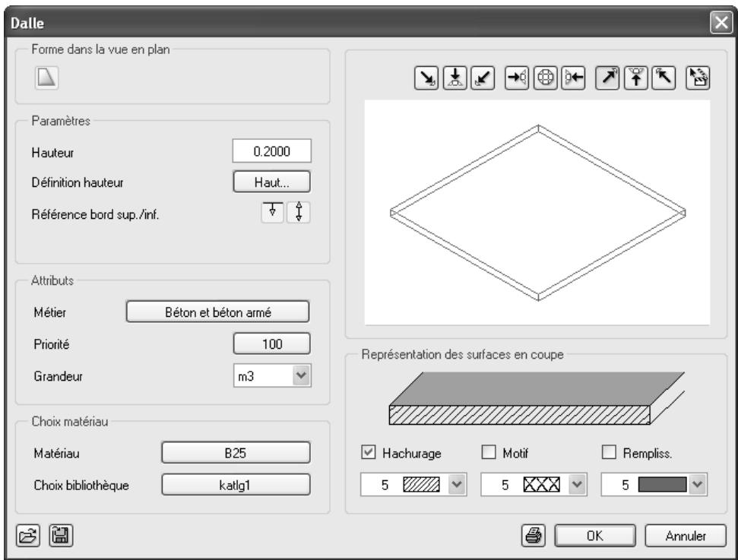Enable the Rempliss. checkbox
The height and width of the screenshot is (560, 738).
coord(609,452)
